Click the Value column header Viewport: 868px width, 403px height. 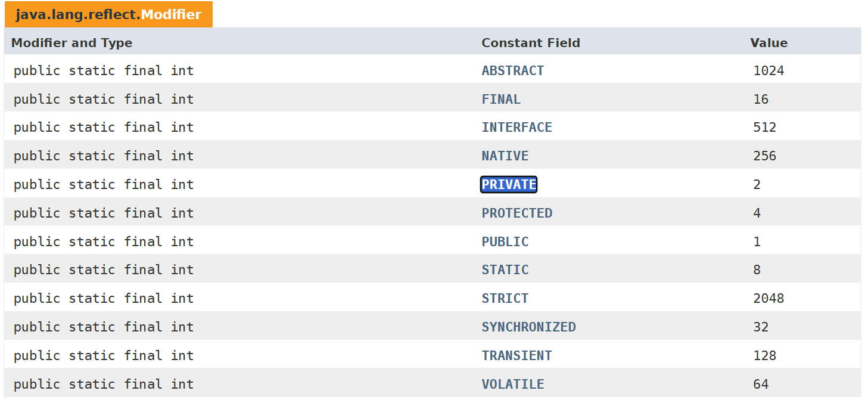(x=769, y=43)
